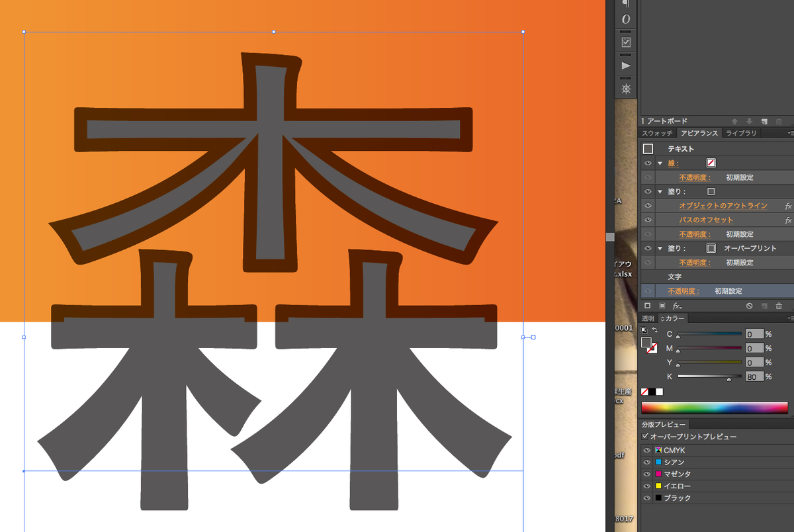Click the C cyan slider track

pos(709,333)
